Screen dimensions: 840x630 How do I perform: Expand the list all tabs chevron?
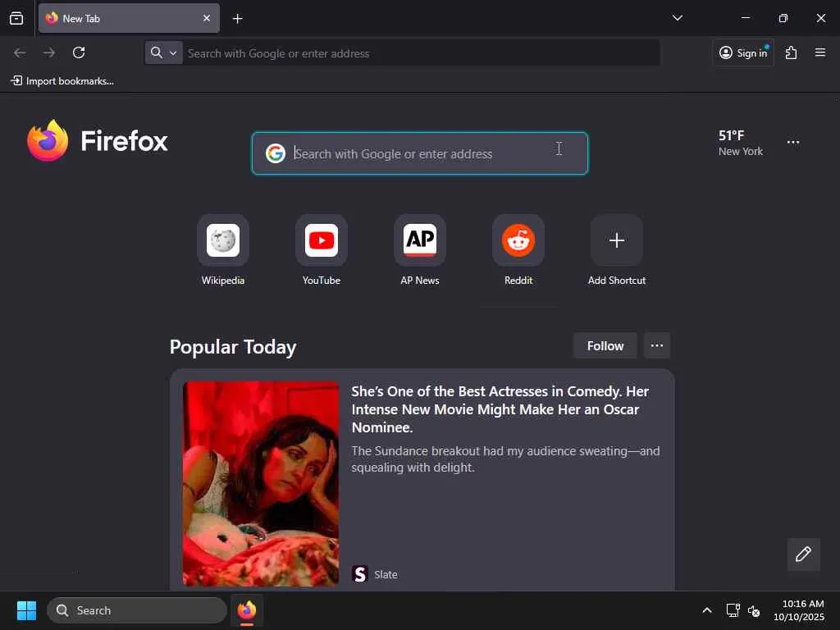pos(677,18)
